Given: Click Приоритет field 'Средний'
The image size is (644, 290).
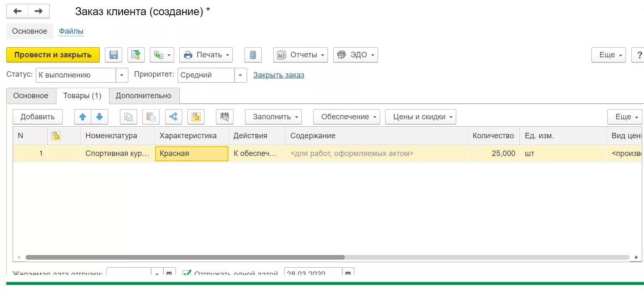Looking at the screenshot, I should (x=206, y=75).
